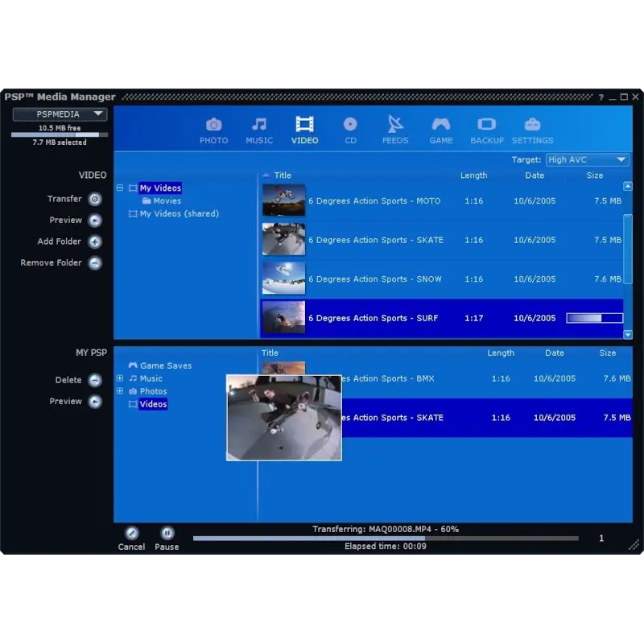Viewport: 644px width, 644px height.
Task: Open the CD section
Action: tap(350, 125)
